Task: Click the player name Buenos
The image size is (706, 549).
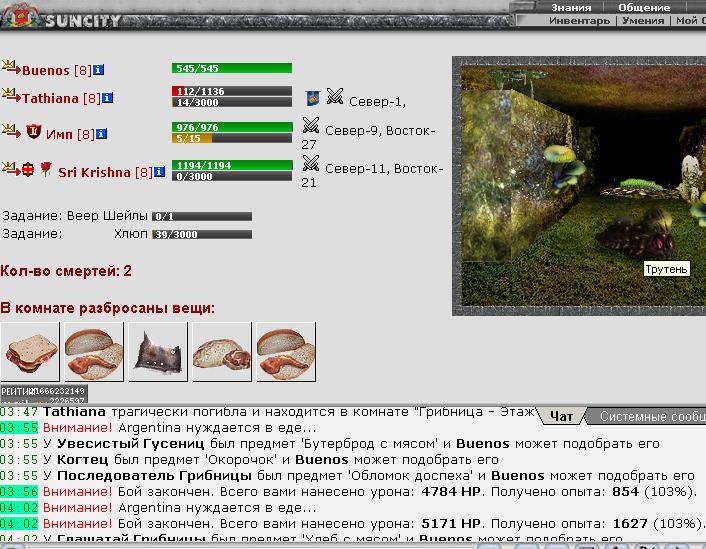Action: (x=45, y=70)
